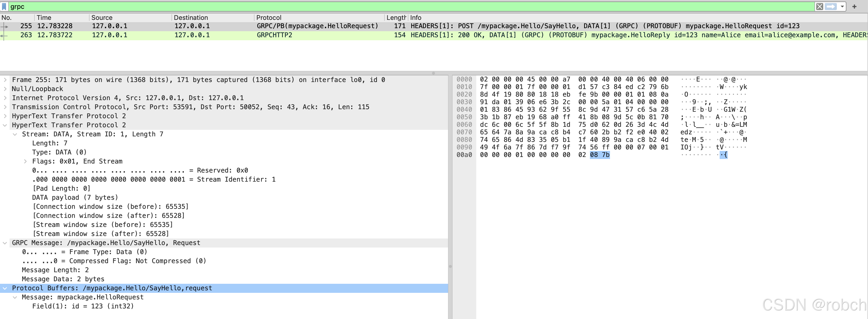
Task: Sort by the Info column header
Action: pyautogui.click(x=637, y=18)
